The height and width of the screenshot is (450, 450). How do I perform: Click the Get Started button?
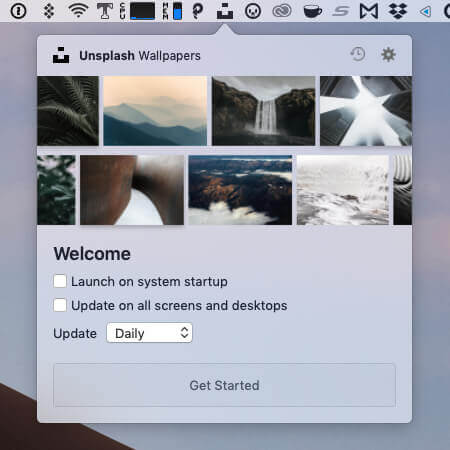coord(224,385)
